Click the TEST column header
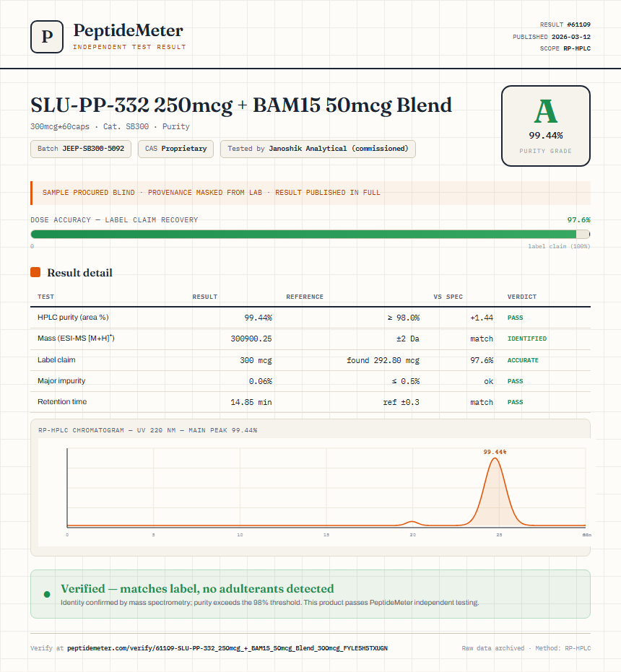 [46, 297]
